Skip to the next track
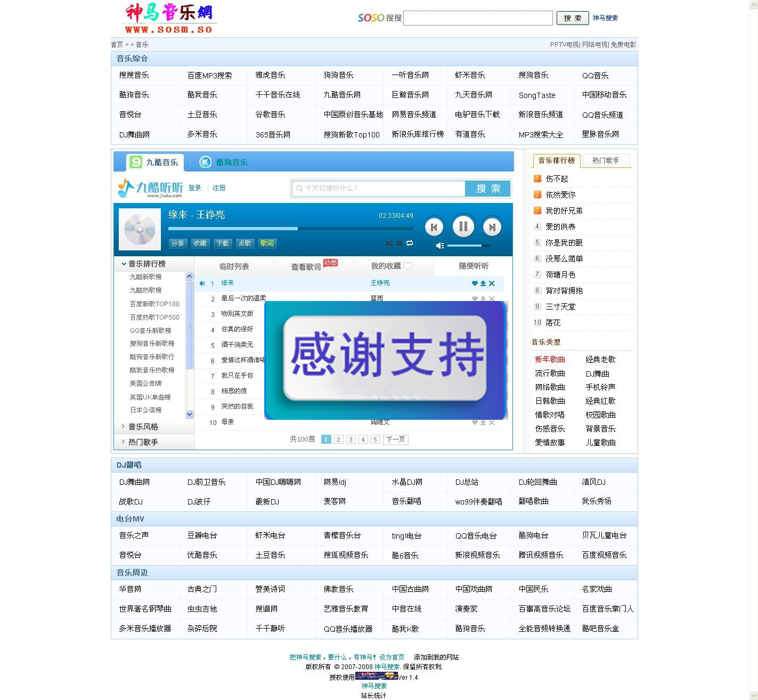The width and height of the screenshot is (758, 700). [492, 227]
